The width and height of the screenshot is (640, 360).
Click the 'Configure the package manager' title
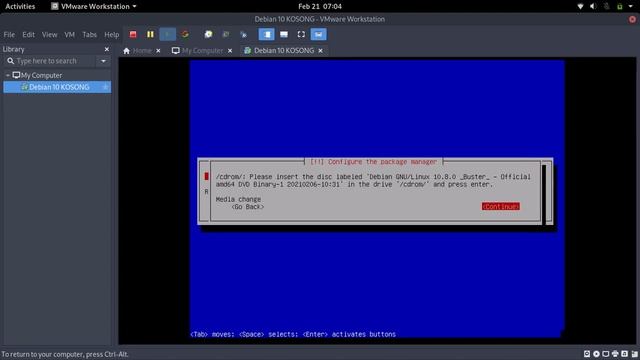[x=373, y=162]
